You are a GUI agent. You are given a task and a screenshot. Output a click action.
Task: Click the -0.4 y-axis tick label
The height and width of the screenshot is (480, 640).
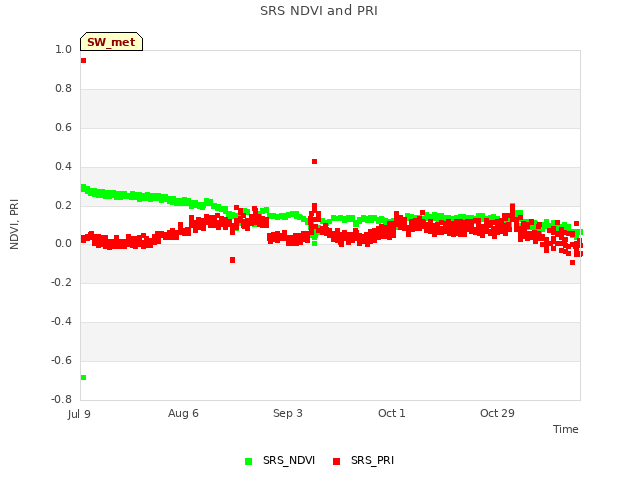(61, 322)
